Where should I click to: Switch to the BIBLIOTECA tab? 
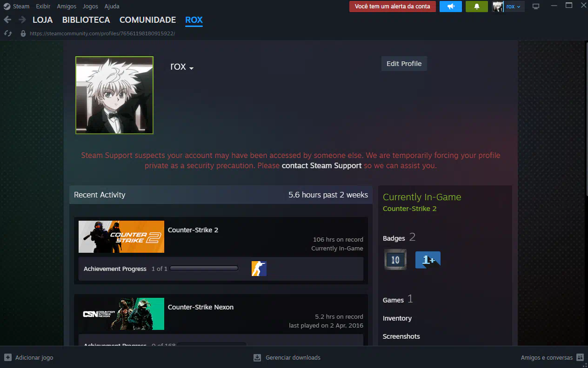pos(86,20)
